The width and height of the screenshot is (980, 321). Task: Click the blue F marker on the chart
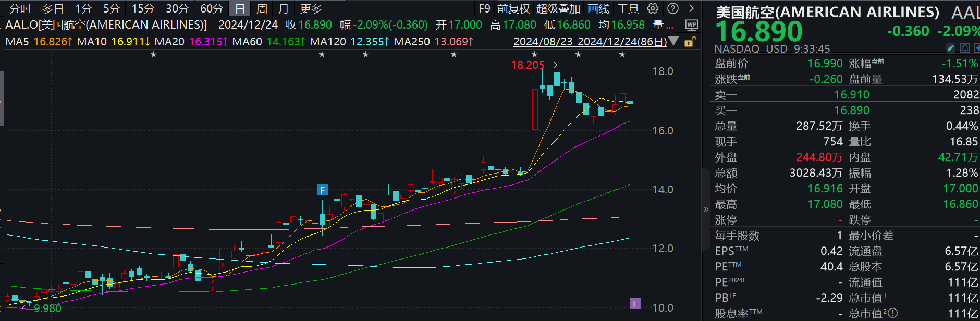click(x=322, y=190)
